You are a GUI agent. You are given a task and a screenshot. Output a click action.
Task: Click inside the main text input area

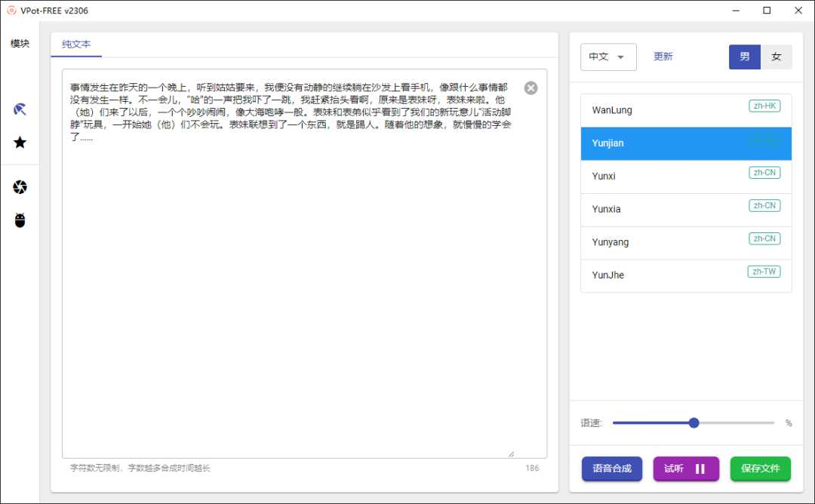coord(304,263)
